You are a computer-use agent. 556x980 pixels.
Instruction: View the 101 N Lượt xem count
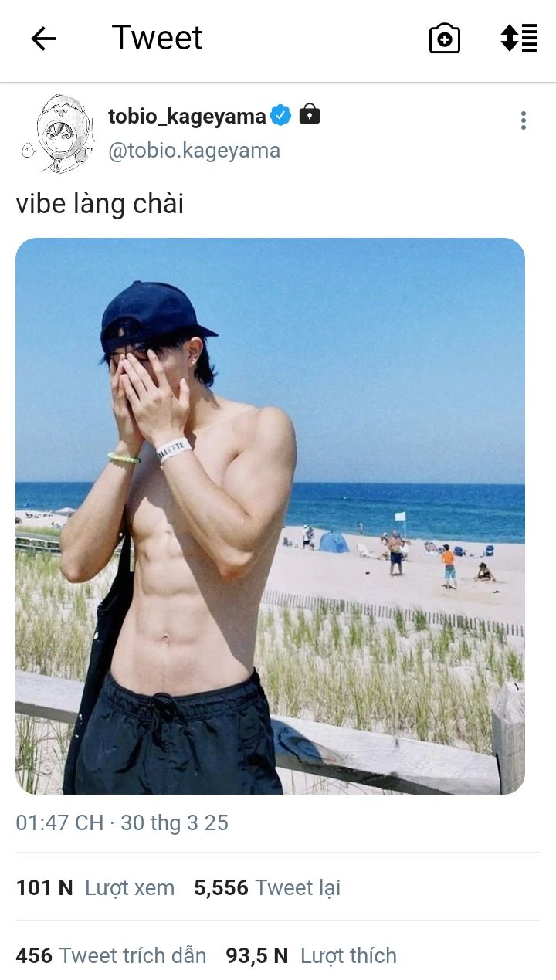95,888
